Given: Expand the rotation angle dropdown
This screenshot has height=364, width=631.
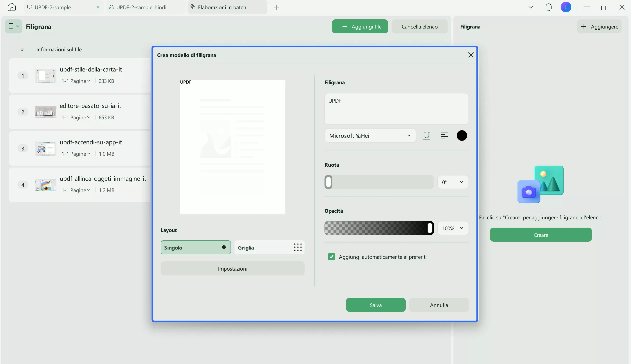Looking at the screenshot, I should [453, 182].
